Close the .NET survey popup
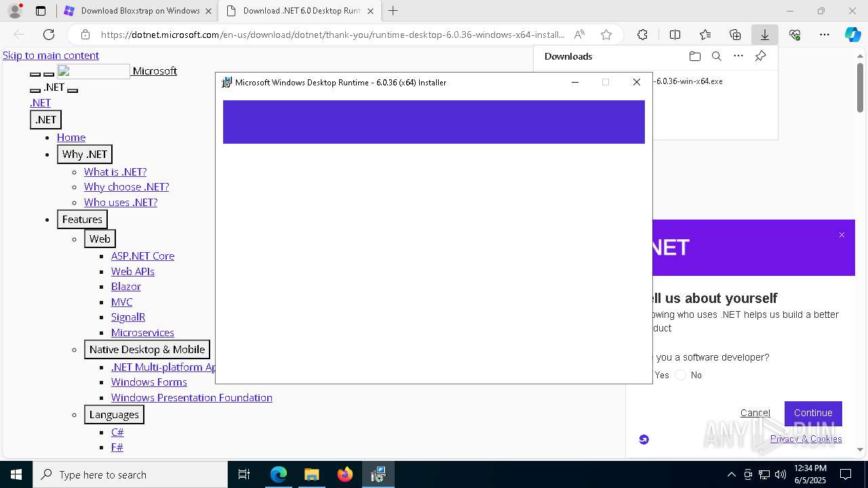The height and width of the screenshot is (488, 868). tap(842, 235)
